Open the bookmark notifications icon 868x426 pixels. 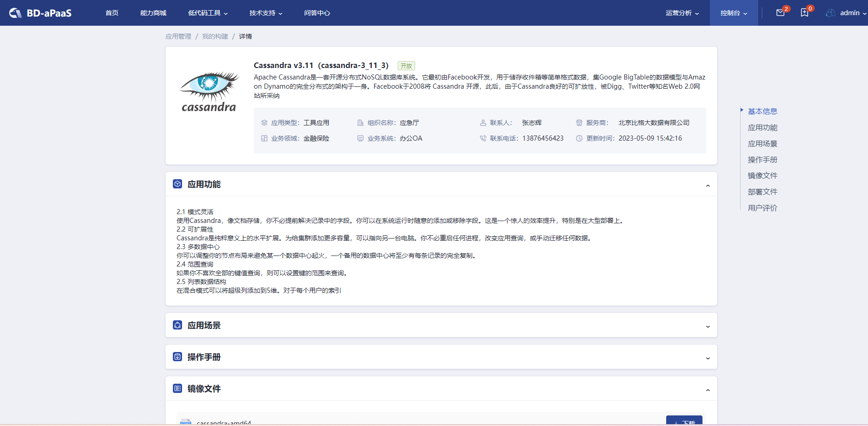tap(805, 13)
